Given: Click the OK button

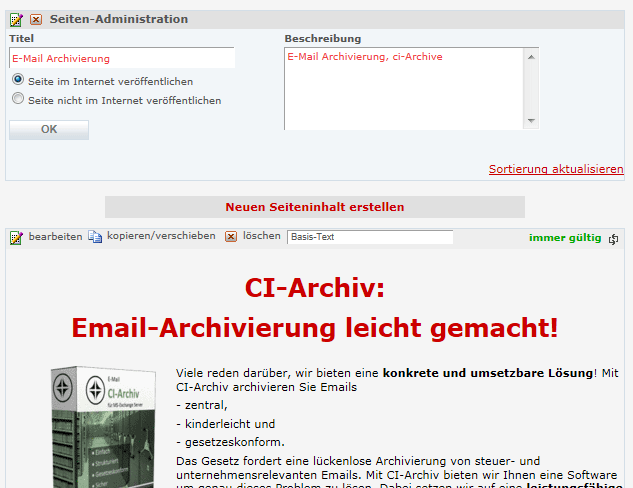Looking at the screenshot, I should 49,130.
